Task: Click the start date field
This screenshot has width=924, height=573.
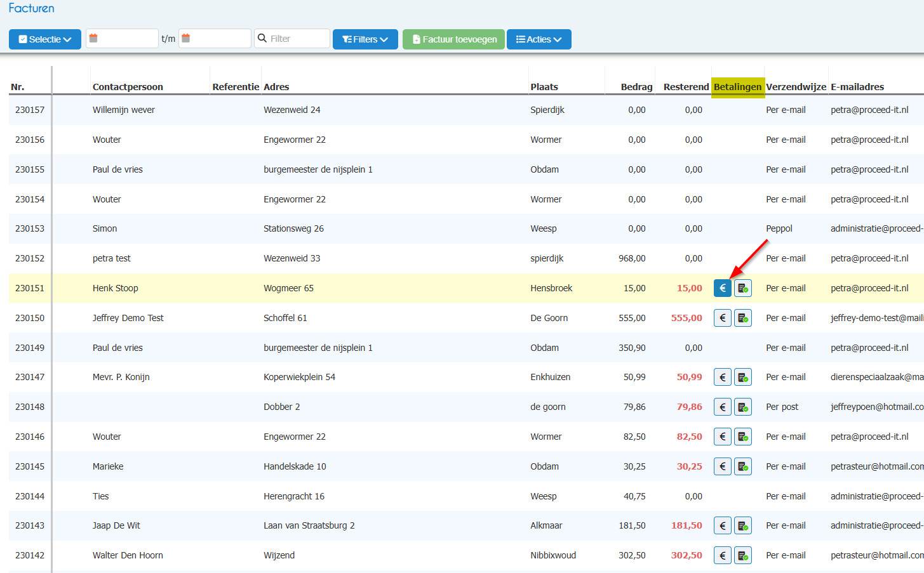Action: click(122, 39)
